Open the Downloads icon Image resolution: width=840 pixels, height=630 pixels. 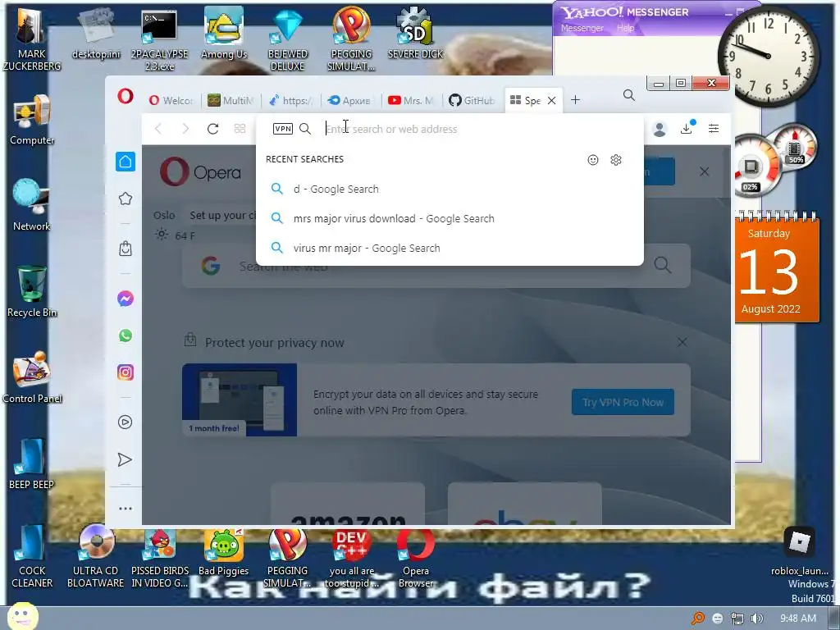click(x=687, y=129)
